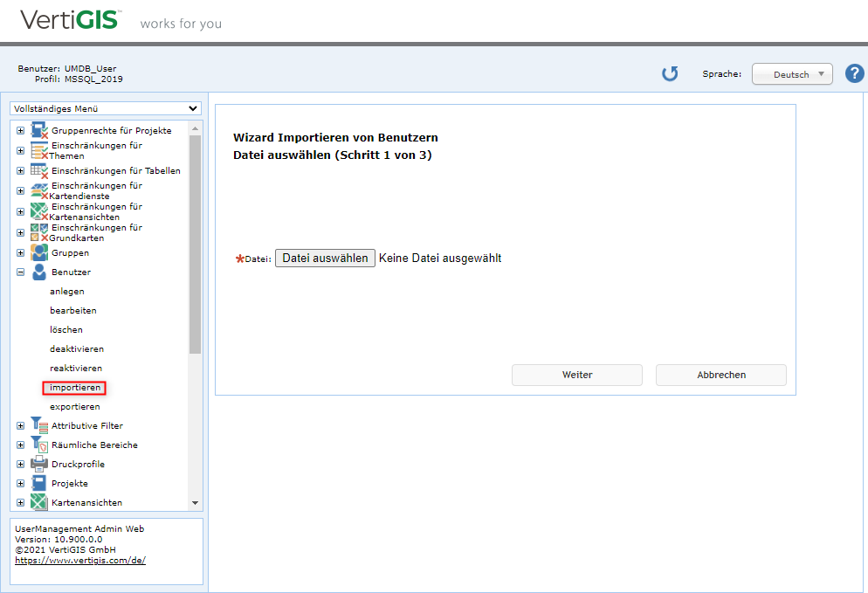Select the exportieren menu entry
Screen dimensions: 868x593
[x=75, y=407]
